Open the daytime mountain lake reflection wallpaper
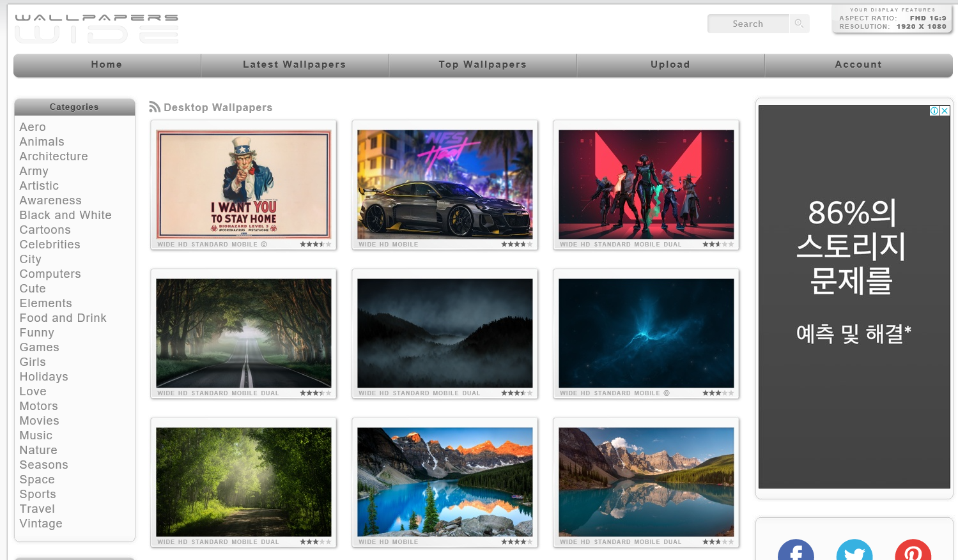The width and height of the screenshot is (958, 560). coord(646,482)
